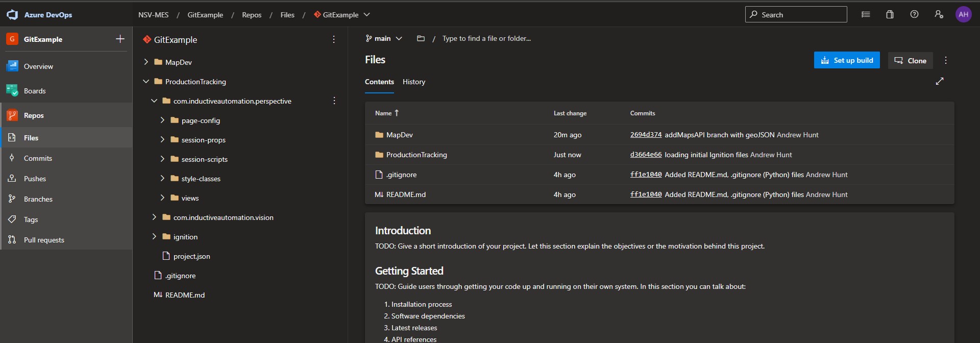Sort the list by Name column

[386, 113]
